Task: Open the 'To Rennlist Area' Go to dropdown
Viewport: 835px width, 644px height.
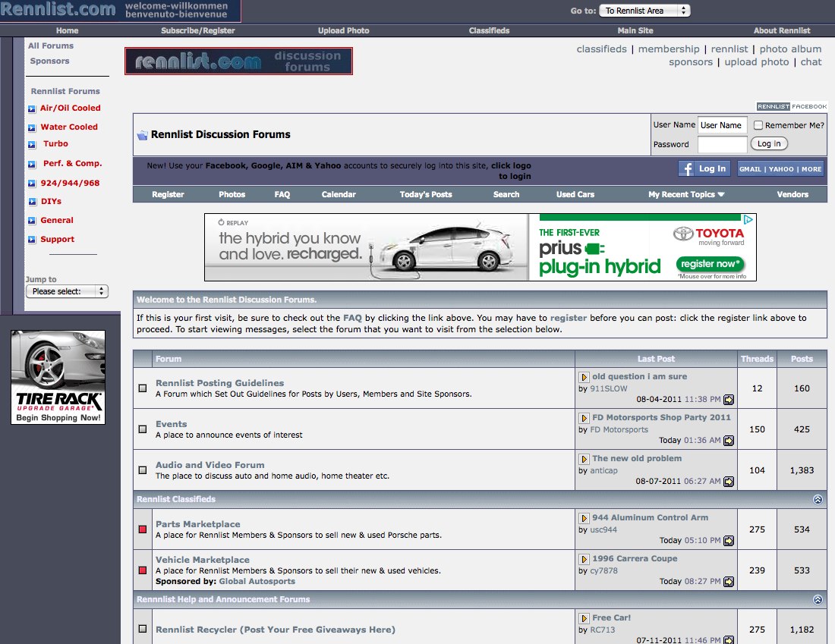Action: 644,11
